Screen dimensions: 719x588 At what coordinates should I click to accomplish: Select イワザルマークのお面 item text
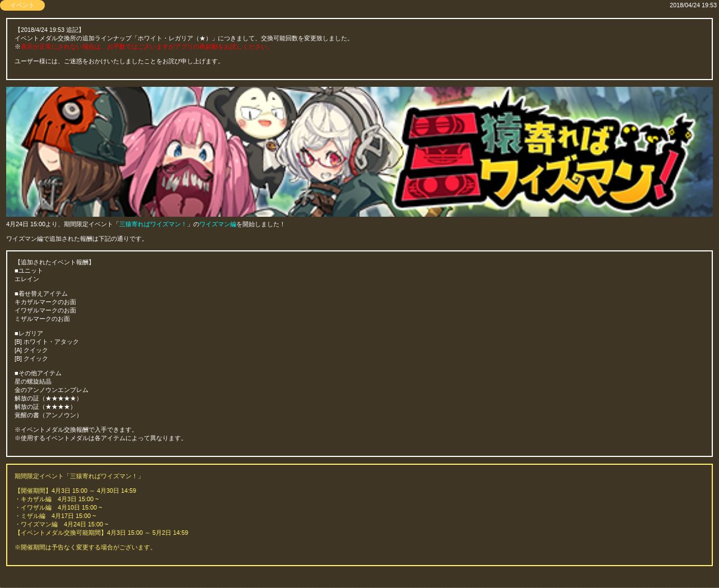click(x=45, y=311)
